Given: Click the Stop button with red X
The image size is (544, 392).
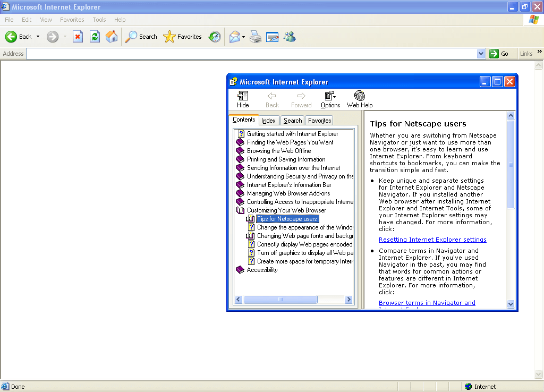Looking at the screenshot, I should [x=78, y=37].
